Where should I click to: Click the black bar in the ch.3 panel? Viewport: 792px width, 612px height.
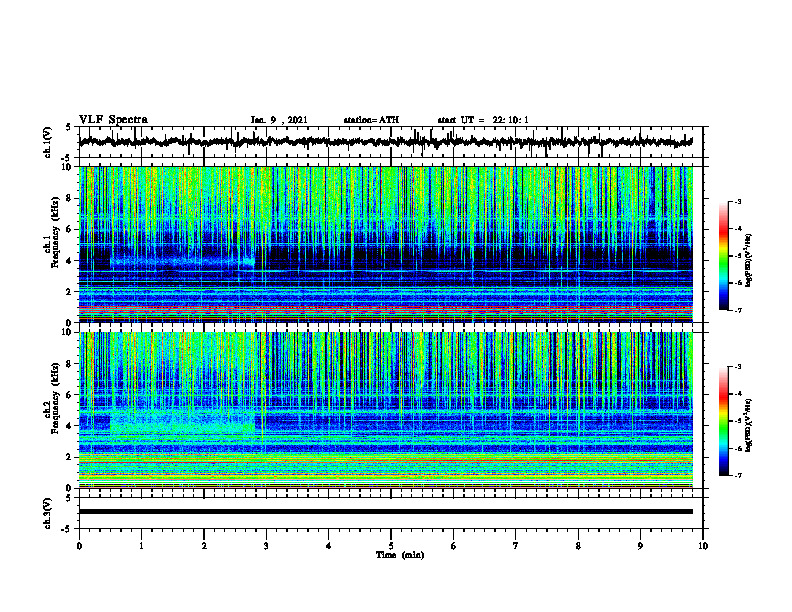(x=385, y=512)
